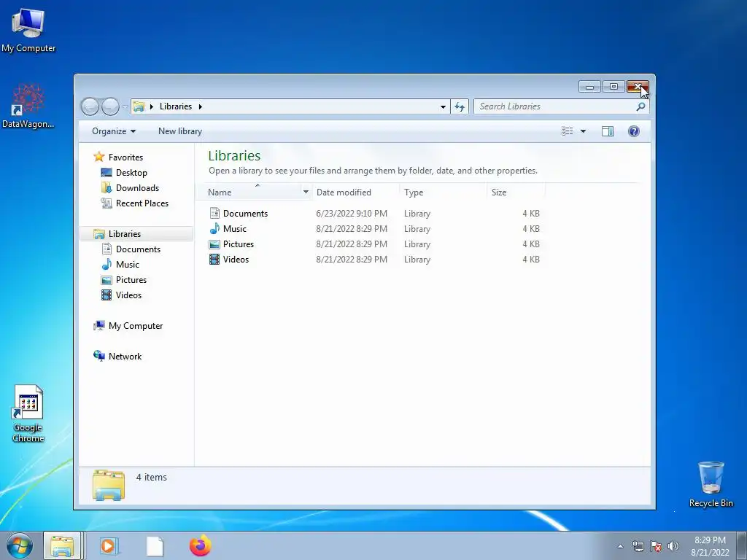Select the DataWagon desktop shortcut

pyautogui.click(x=28, y=106)
